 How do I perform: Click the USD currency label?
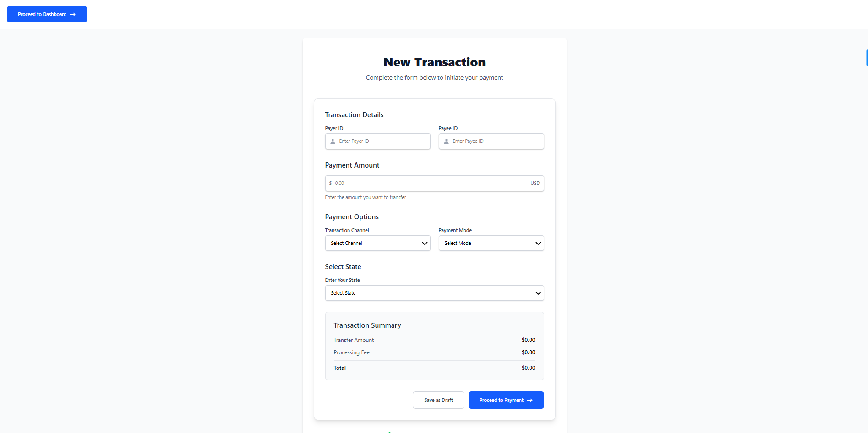pos(535,184)
